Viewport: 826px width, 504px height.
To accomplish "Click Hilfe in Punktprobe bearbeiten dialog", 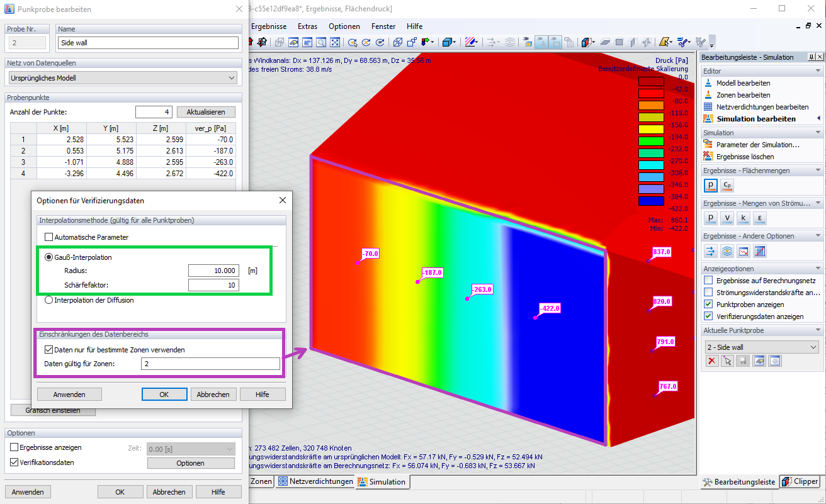I will click(x=218, y=492).
